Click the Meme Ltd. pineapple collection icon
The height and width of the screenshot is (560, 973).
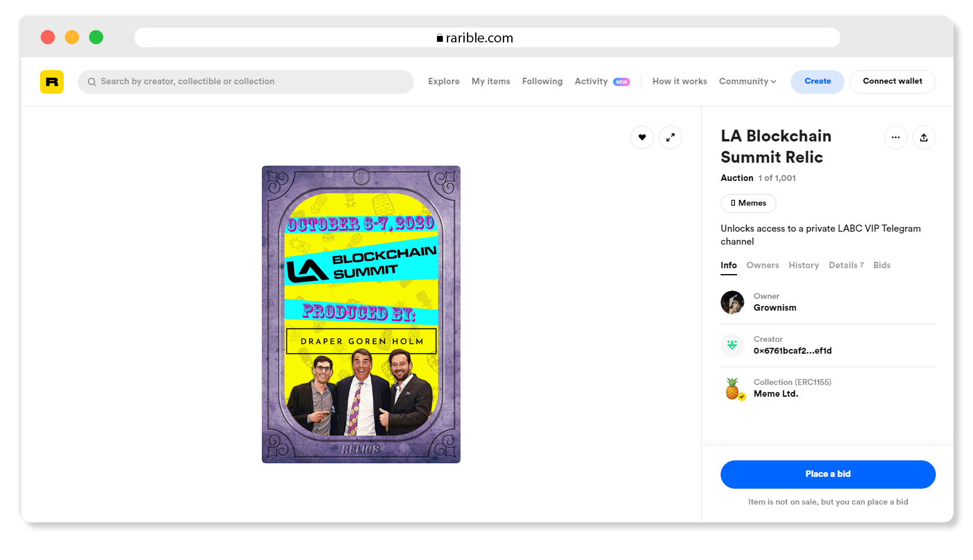tap(733, 388)
